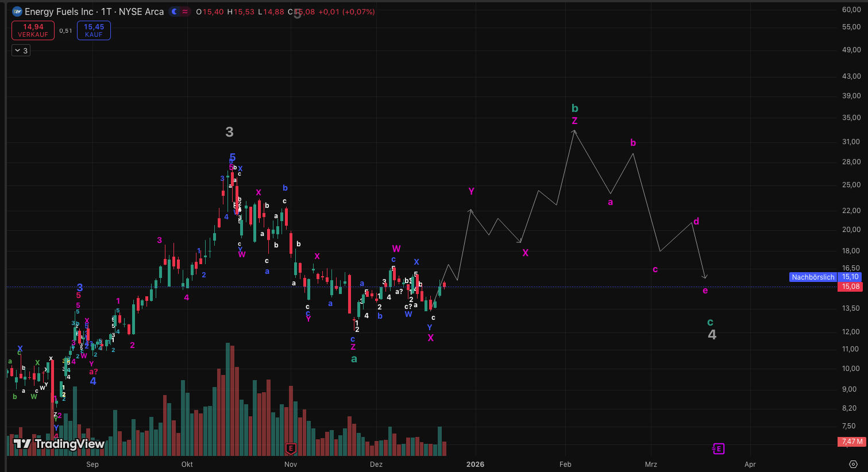
Task: Click the 7,47 M volume label
Action: [x=852, y=442]
